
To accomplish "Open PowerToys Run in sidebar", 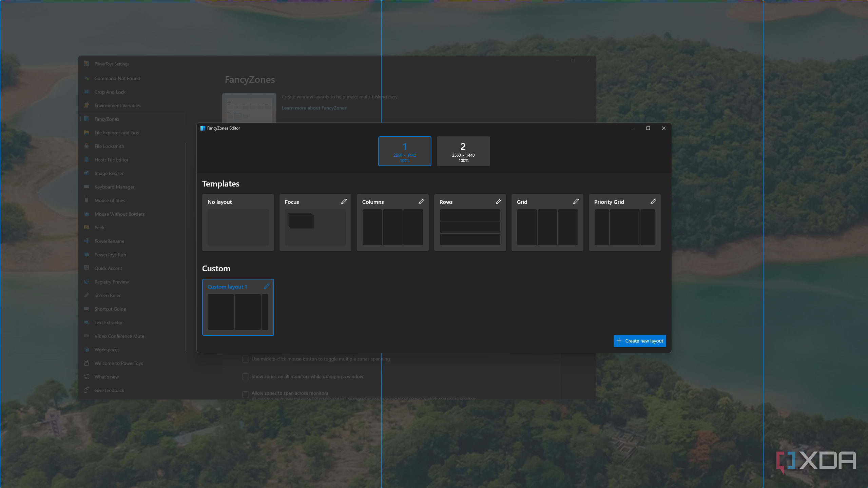I will [x=132, y=255].
